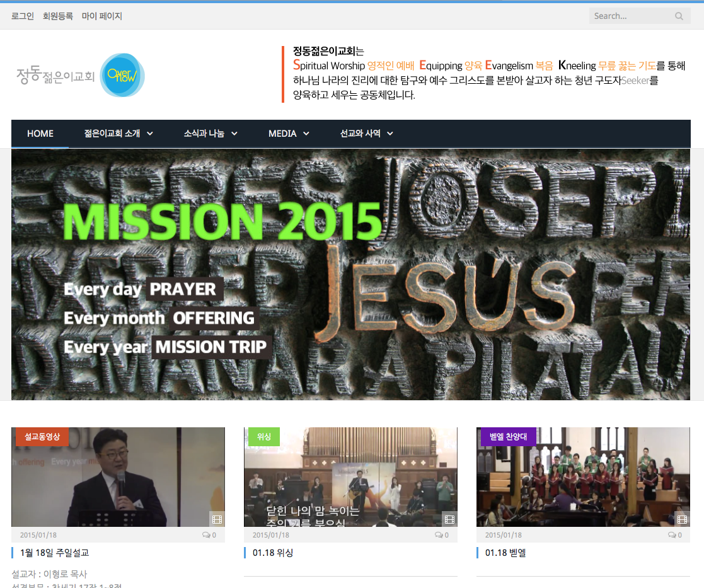This screenshot has width=704, height=588.
Task: Click the purple 벧엘 찬양대 category tag
Action: 508,436
